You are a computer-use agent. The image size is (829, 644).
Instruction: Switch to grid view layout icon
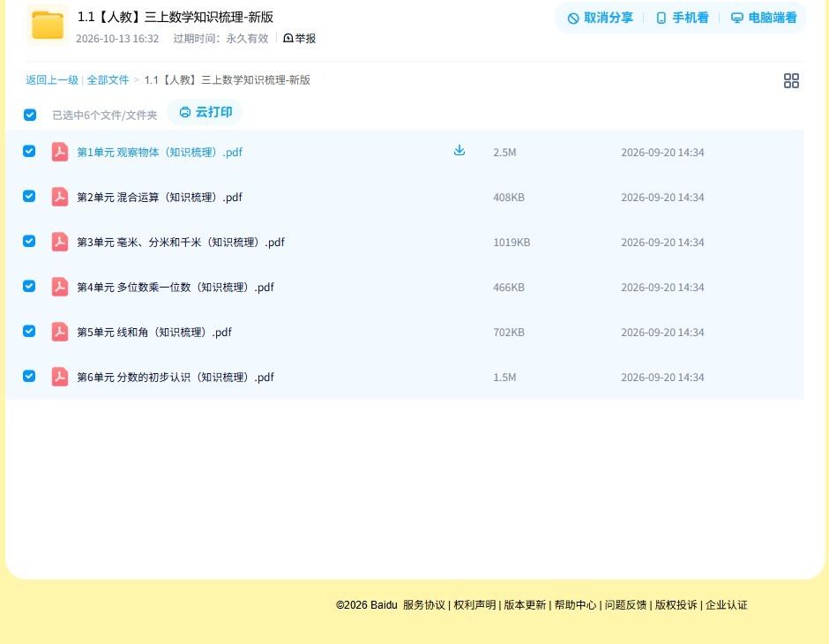pos(791,80)
